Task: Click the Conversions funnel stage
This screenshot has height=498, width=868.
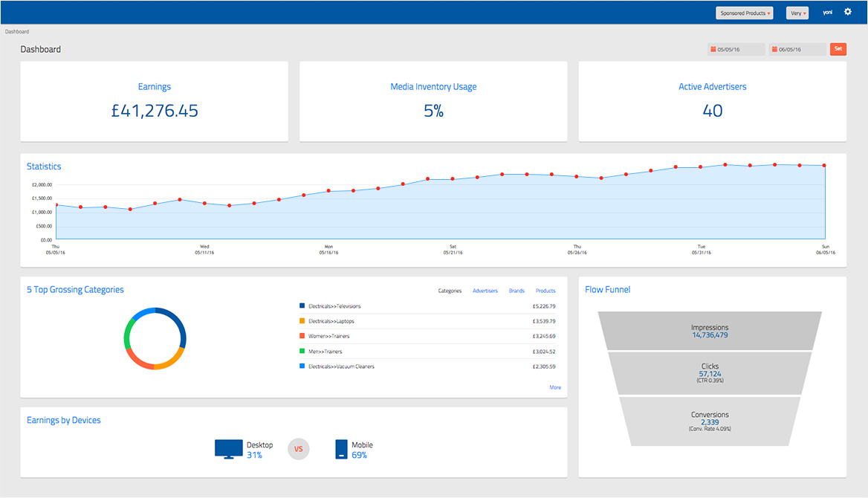Action: click(x=710, y=421)
